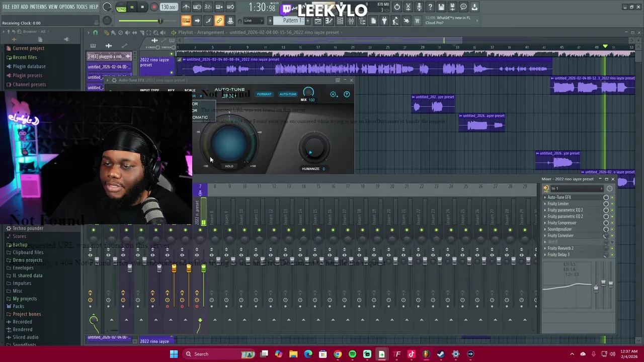Viewport: 644px width, 362px height.
Task: Open the PATTERNS menu
Action: click(x=38, y=7)
